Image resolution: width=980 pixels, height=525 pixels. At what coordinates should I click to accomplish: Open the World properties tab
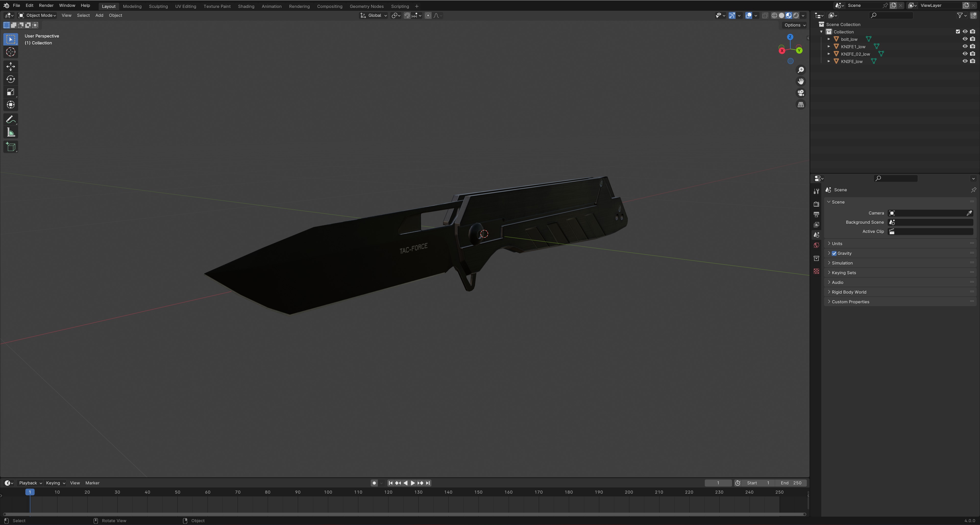click(x=816, y=245)
